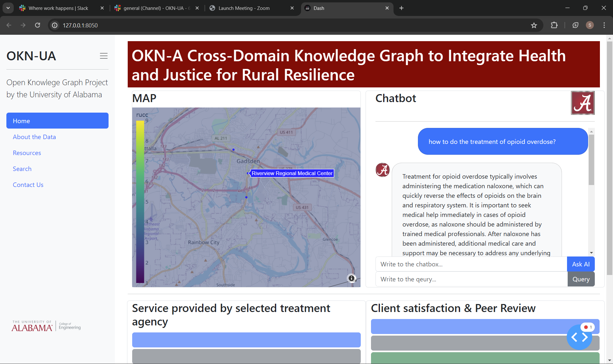The image size is (613, 364).
Task: Open the browser extensions puzzle icon
Action: 554,25
